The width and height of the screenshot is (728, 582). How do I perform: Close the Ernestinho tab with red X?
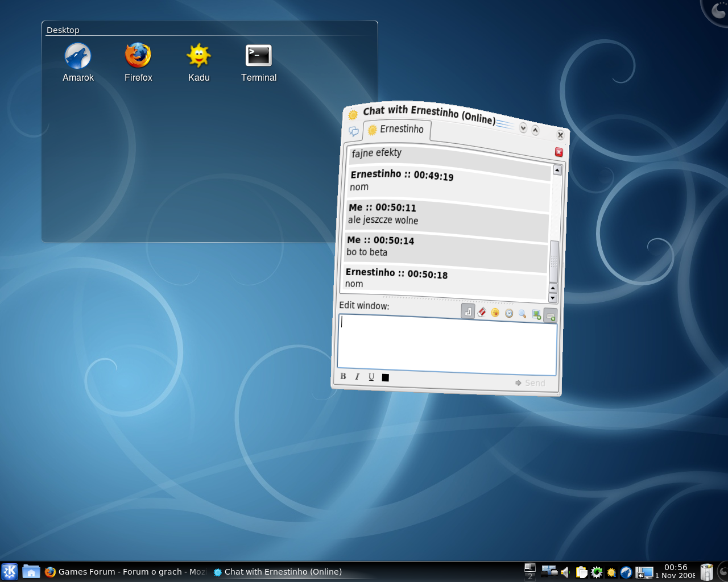[x=559, y=152]
